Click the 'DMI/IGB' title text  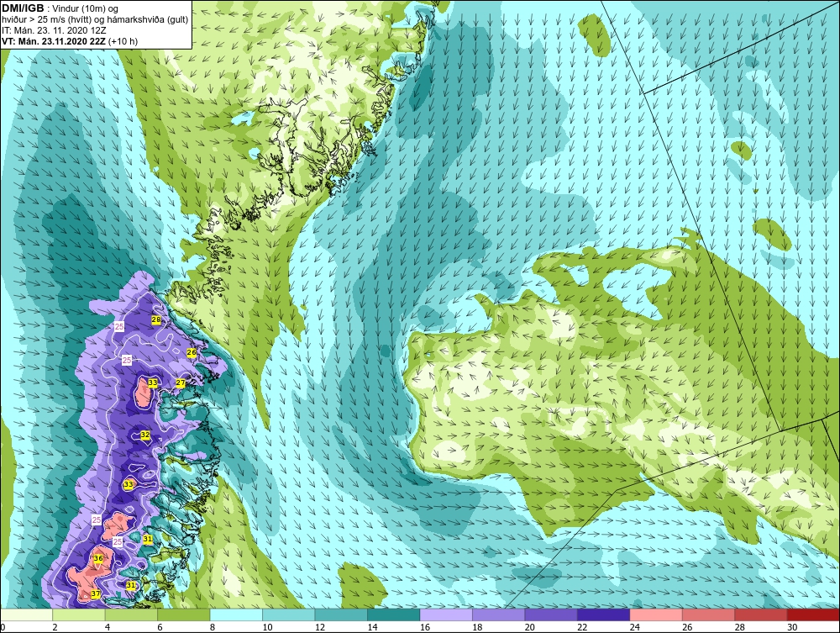(23, 8)
